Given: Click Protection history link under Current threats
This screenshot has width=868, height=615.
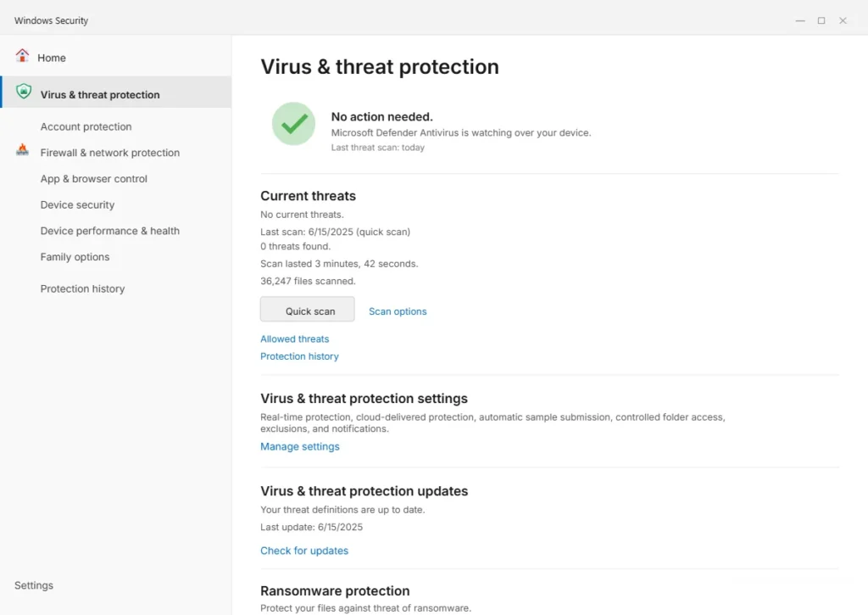Looking at the screenshot, I should (299, 356).
